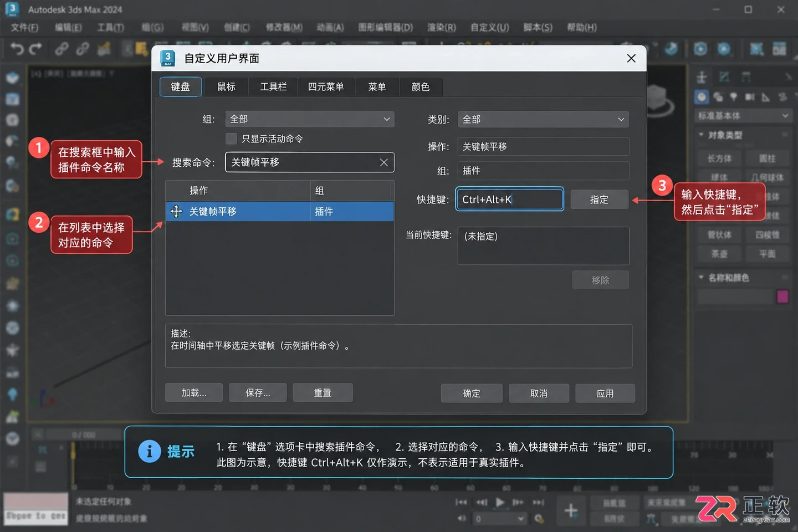The height and width of the screenshot is (532, 798).
Task: Click the time slider showing 0 / 000
Action: click(83, 435)
